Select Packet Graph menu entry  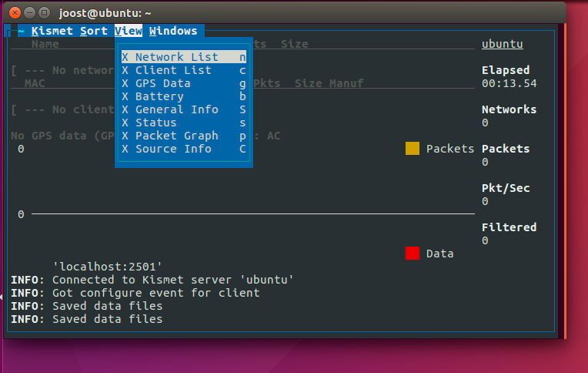183,136
